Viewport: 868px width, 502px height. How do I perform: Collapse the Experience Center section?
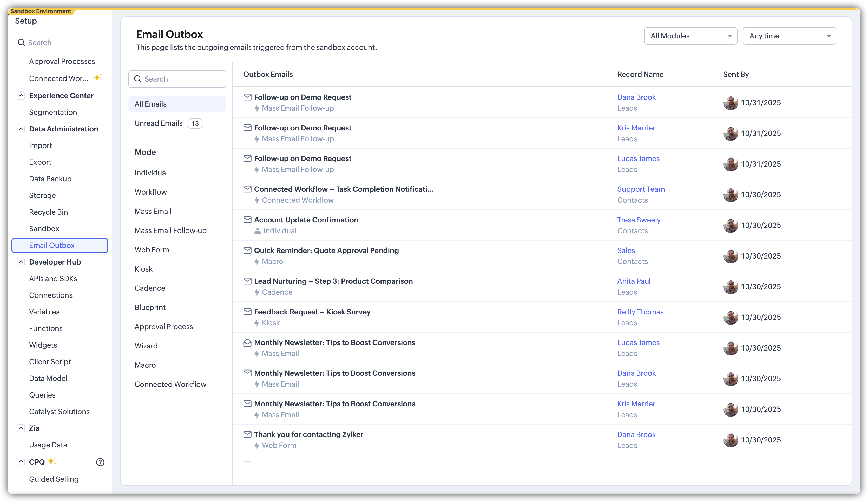click(21, 96)
